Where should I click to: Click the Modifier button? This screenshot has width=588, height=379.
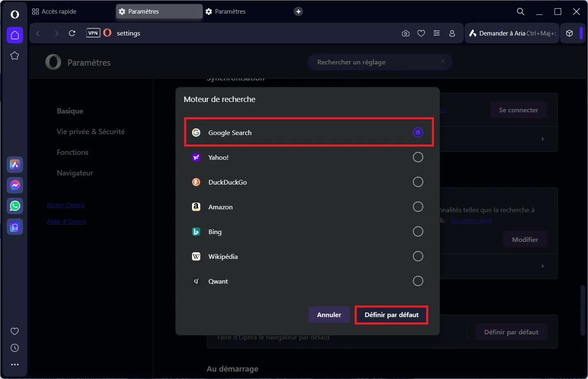[x=525, y=239]
